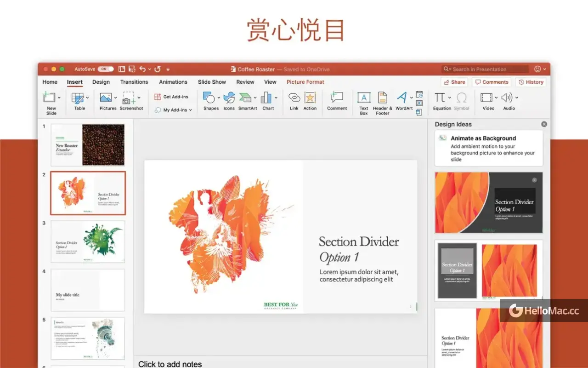Click the Link icon
This screenshot has width=588, height=368.
point(294,98)
